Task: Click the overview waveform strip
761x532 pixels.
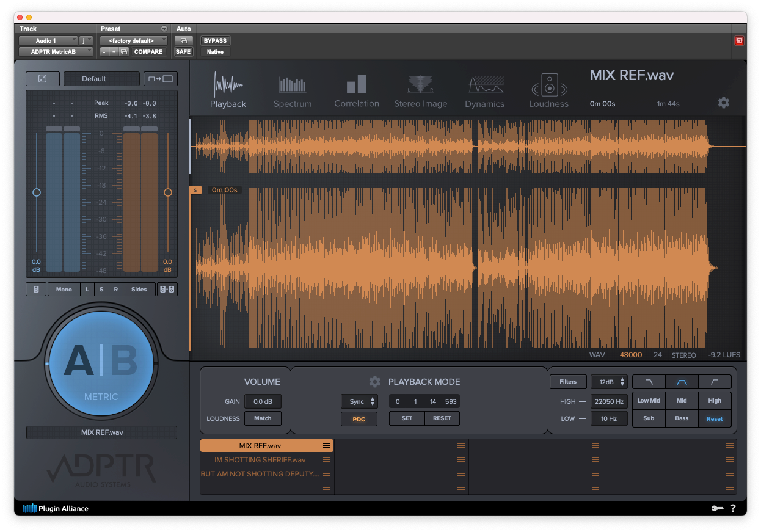Action: pyautogui.click(x=468, y=147)
